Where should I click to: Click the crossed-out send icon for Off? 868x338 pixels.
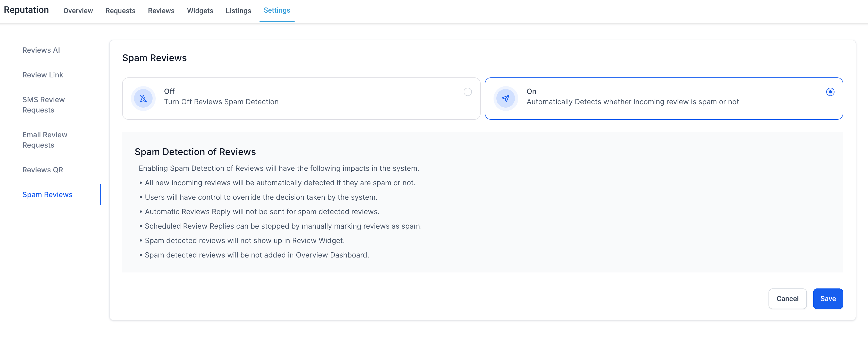143,99
